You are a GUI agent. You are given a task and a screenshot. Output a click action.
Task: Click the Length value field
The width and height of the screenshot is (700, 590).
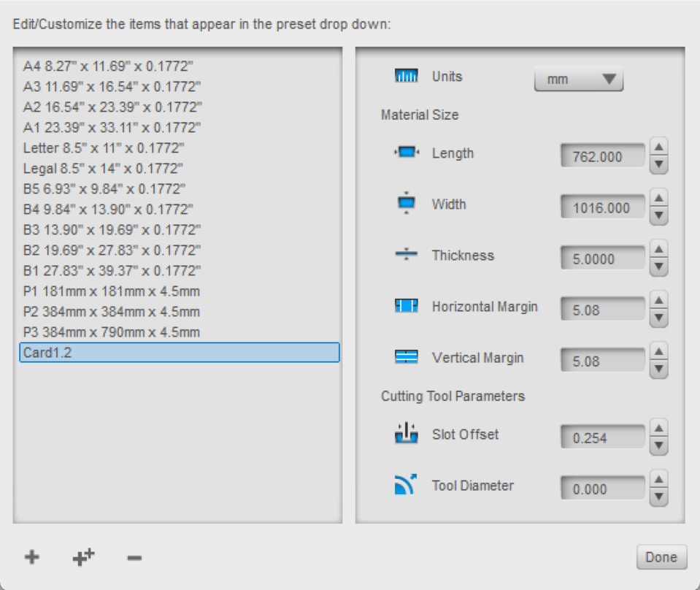(603, 156)
